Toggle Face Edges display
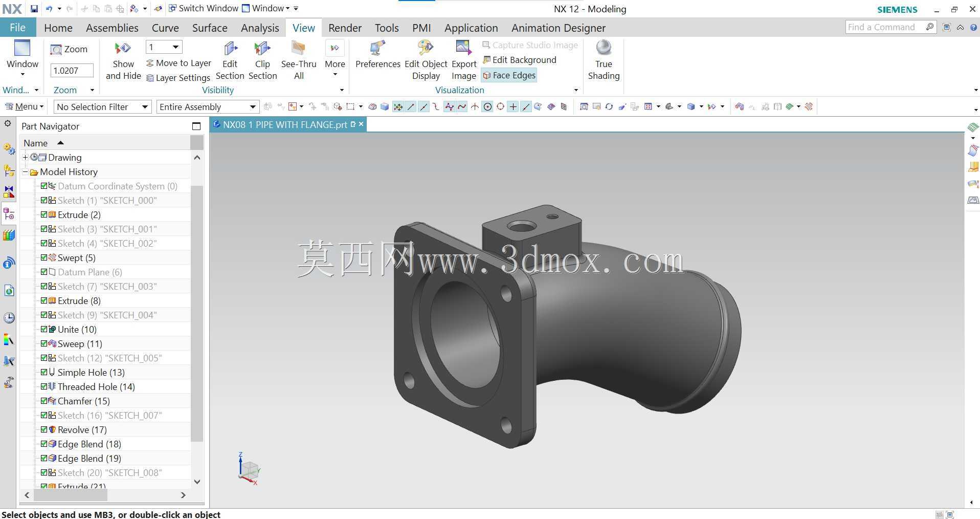Image resolution: width=980 pixels, height=519 pixels. coord(509,75)
